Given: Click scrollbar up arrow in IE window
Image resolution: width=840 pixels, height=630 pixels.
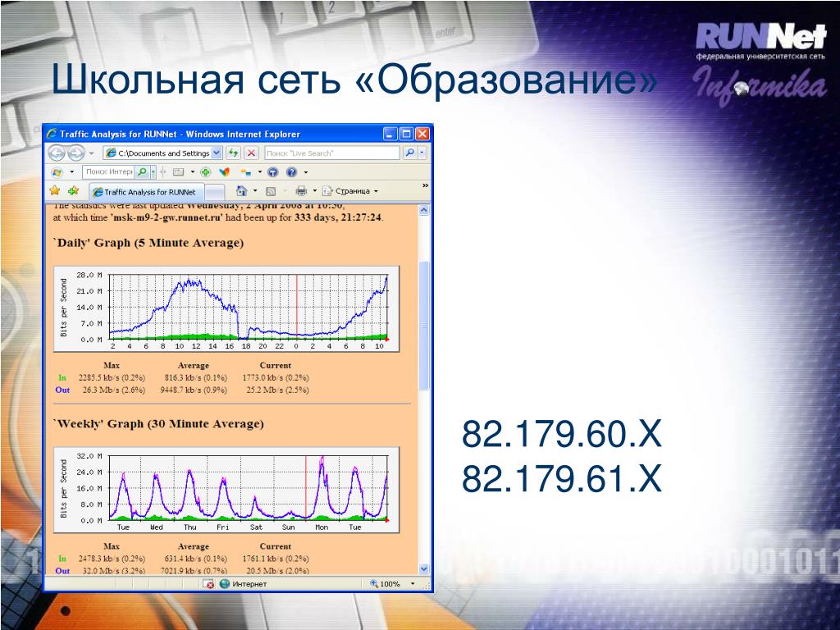Looking at the screenshot, I should (x=424, y=210).
